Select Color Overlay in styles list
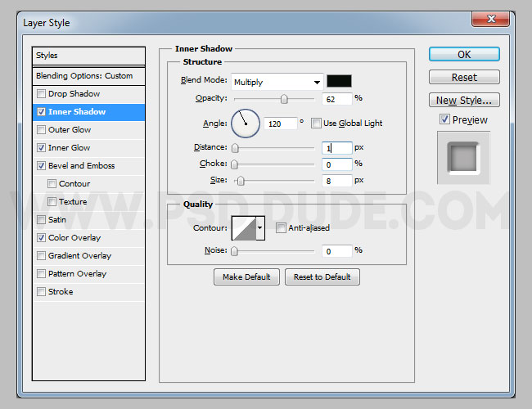The height and width of the screenshot is (409, 532). click(x=74, y=238)
